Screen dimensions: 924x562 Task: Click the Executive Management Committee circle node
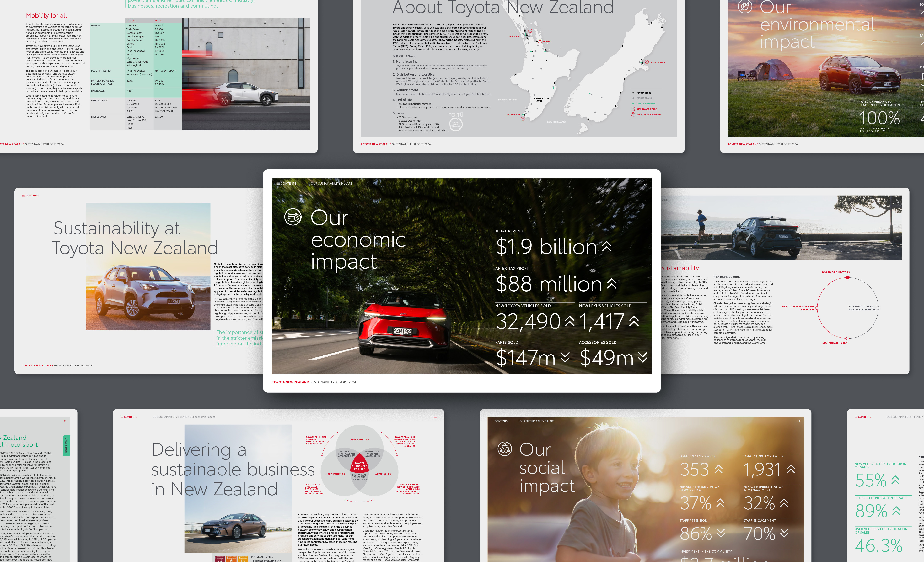click(817, 308)
